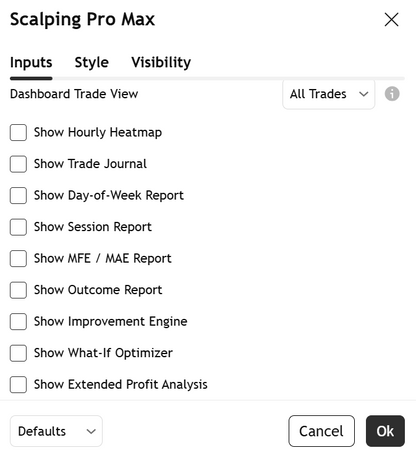
Task: Check Show Improvement Engine option
Action: coord(18,322)
